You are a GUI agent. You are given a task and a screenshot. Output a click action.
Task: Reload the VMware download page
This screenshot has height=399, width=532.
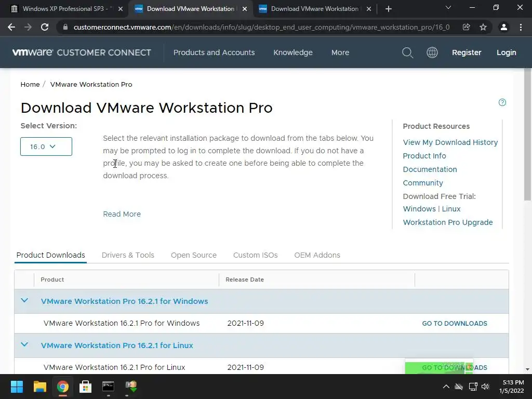45,27
